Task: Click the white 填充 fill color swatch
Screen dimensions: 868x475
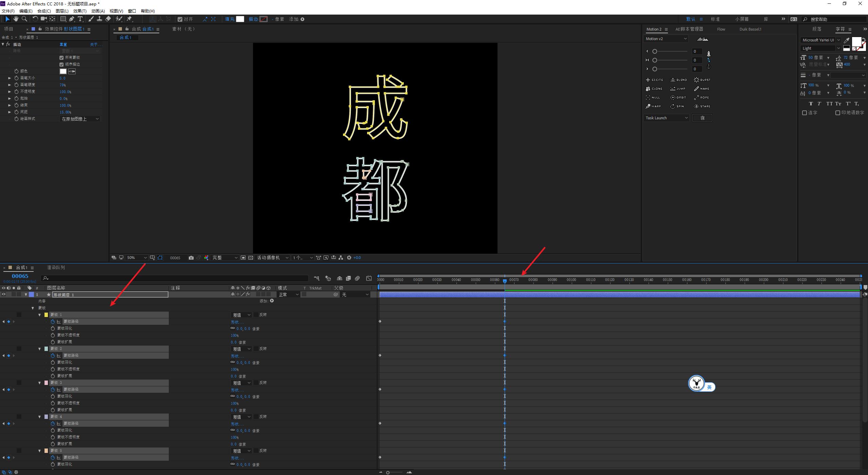Action: (x=240, y=19)
